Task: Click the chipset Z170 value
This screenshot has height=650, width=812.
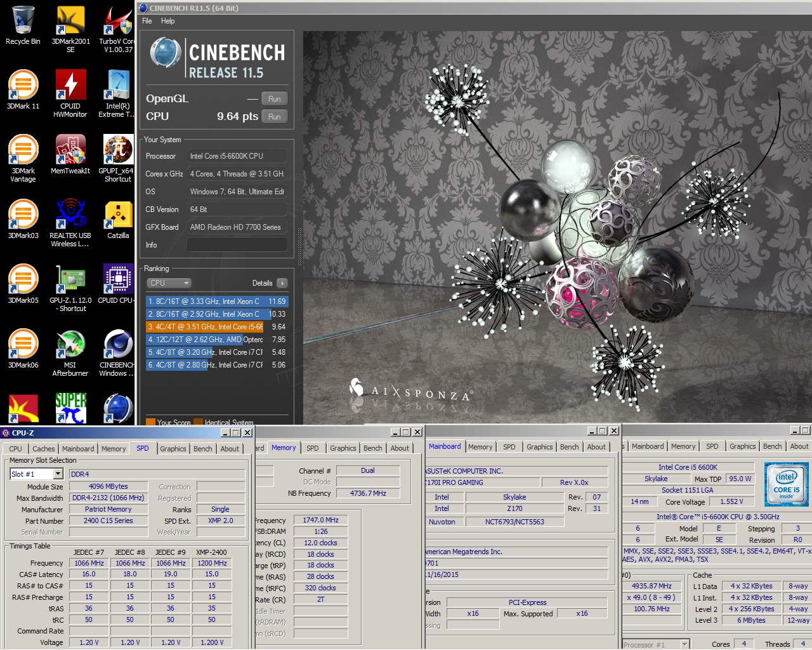Action: tap(514, 508)
